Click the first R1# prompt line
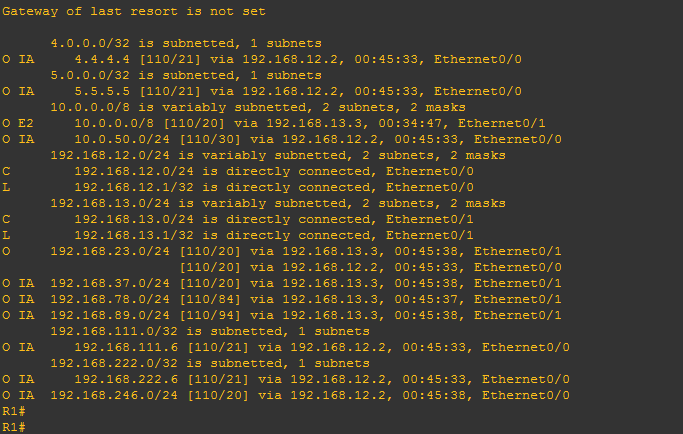This screenshot has height=434, width=683. [14, 411]
